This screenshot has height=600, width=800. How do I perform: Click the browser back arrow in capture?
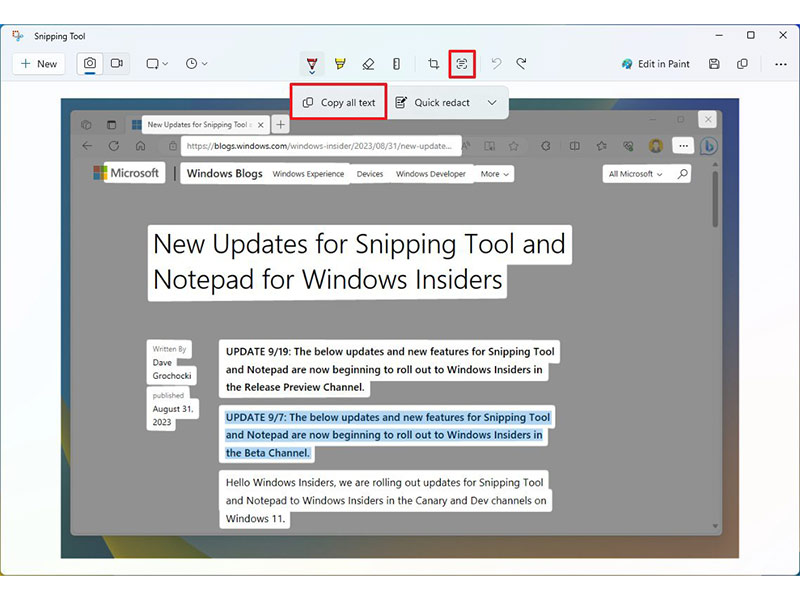pos(87,146)
